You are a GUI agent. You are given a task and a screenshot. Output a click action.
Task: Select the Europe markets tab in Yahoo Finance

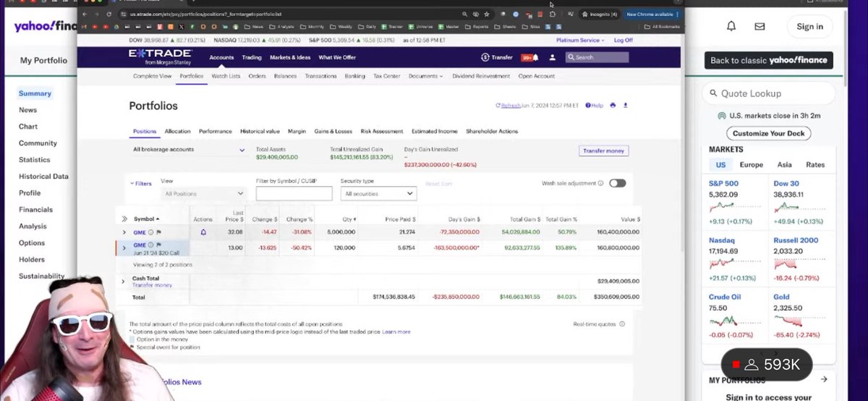point(751,165)
